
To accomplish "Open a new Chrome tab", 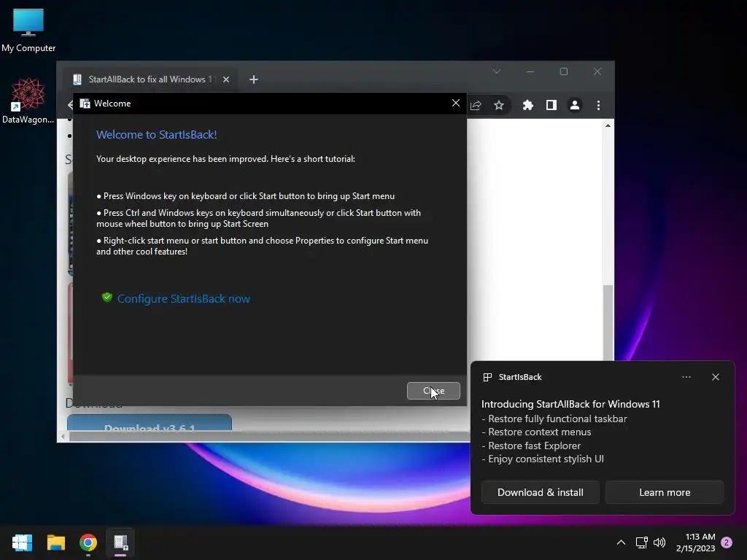I will tap(254, 79).
